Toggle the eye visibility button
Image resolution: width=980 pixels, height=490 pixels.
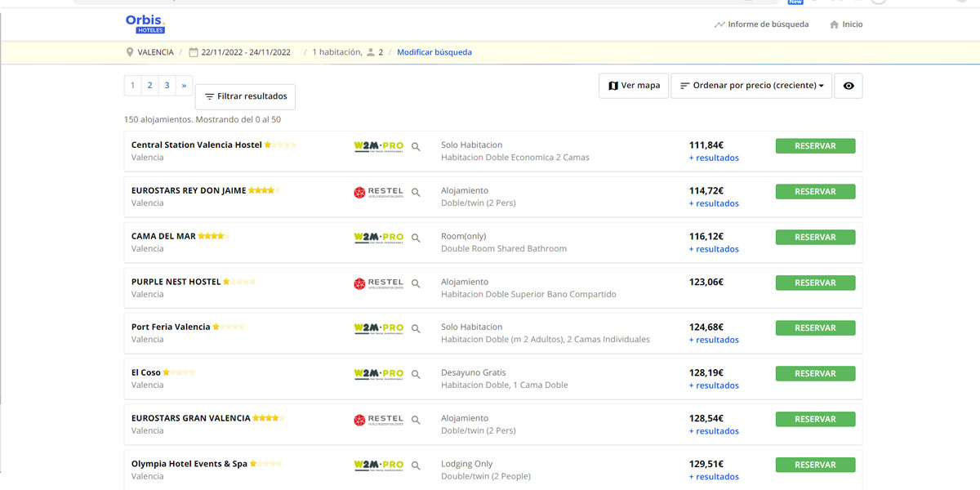(x=849, y=86)
